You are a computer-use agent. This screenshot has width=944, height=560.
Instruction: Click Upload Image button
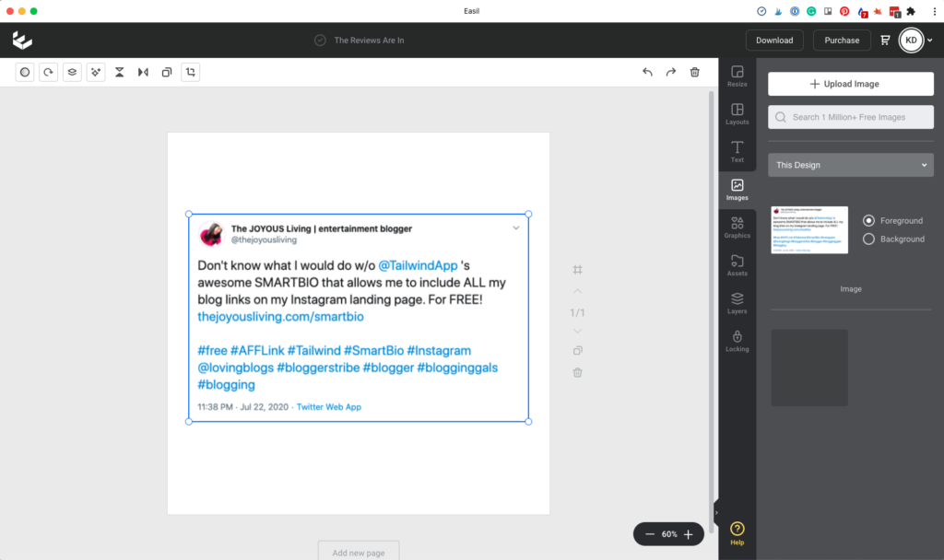point(851,84)
